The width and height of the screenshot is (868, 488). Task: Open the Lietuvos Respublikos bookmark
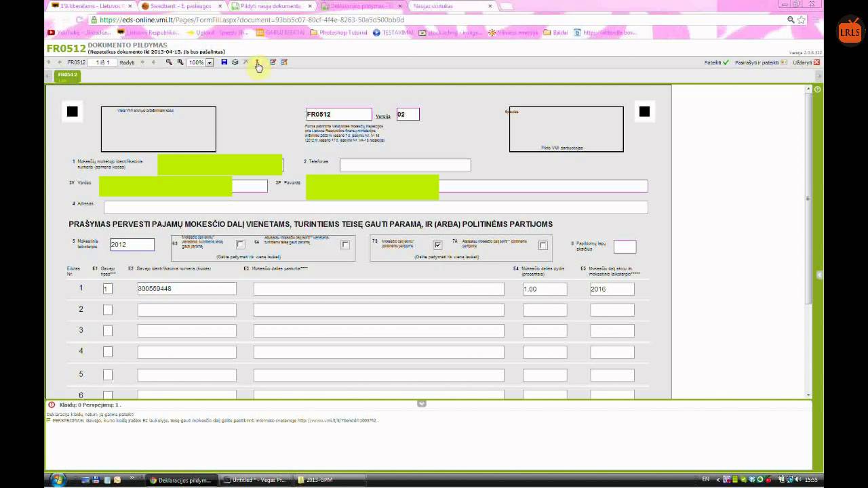(x=149, y=33)
